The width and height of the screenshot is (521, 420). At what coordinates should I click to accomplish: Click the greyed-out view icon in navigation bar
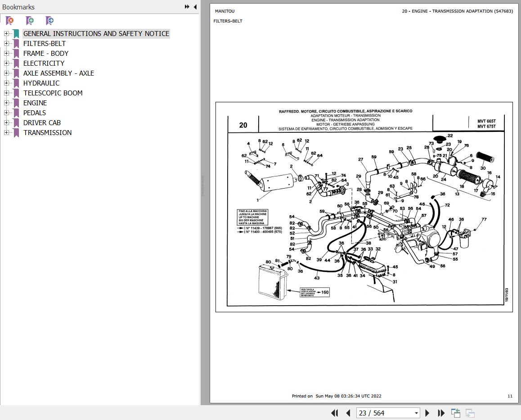(470, 413)
